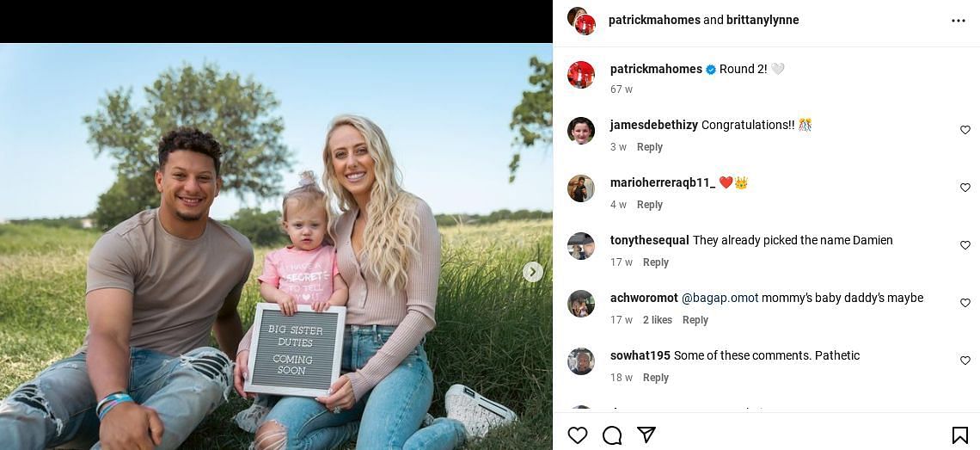Like marioherreraqb11_'s comment heart
This screenshot has width=980, height=450.
(965, 188)
